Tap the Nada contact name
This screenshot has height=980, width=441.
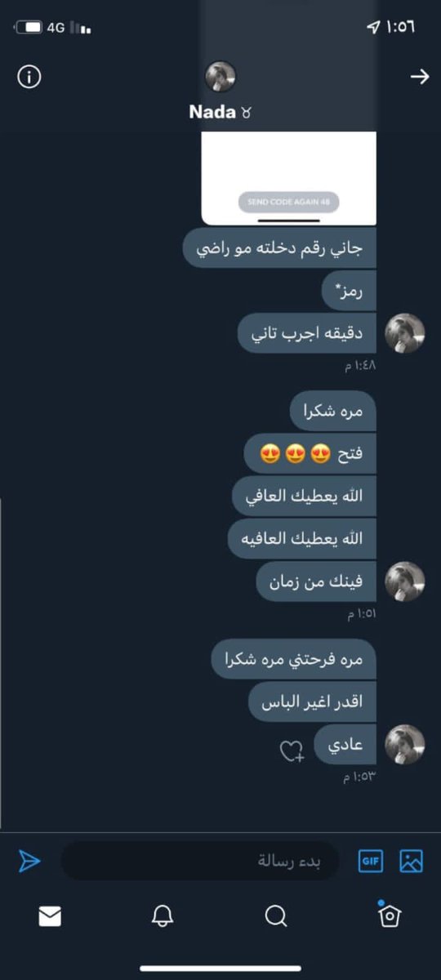point(212,112)
